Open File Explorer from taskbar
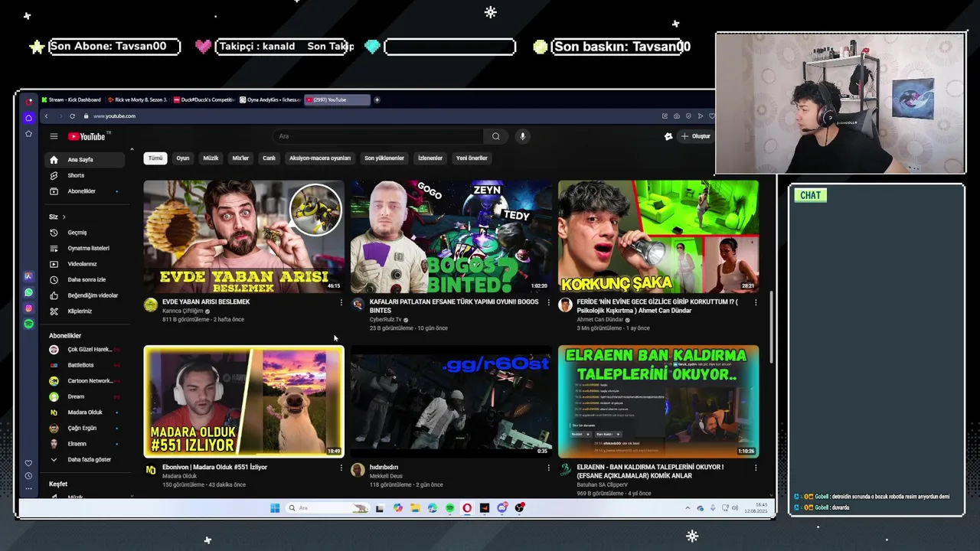 point(415,508)
